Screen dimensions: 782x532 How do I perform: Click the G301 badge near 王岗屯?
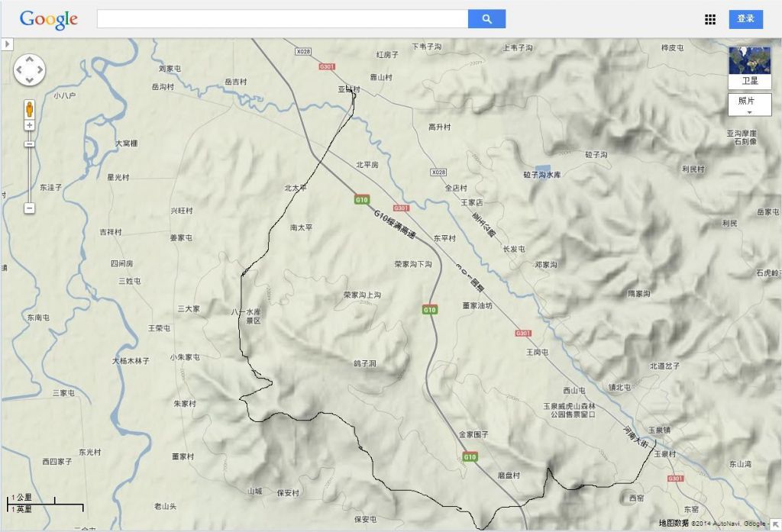(523, 333)
